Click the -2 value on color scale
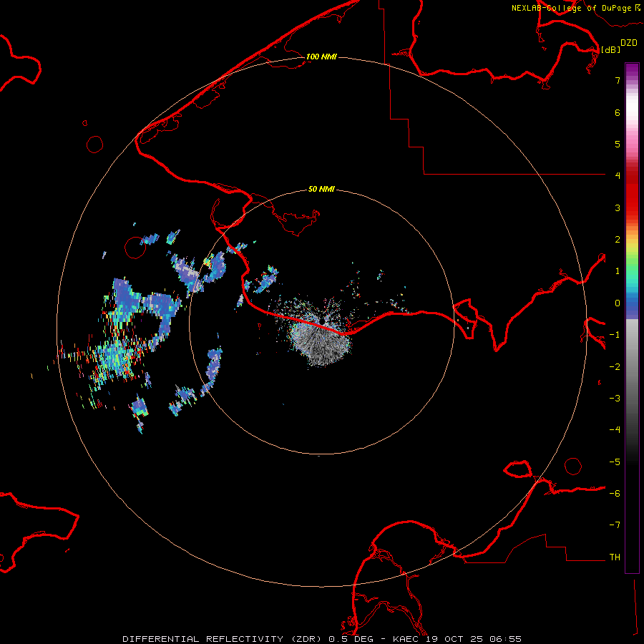The height and width of the screenshot is (644, 644). [x=615, y=367]
